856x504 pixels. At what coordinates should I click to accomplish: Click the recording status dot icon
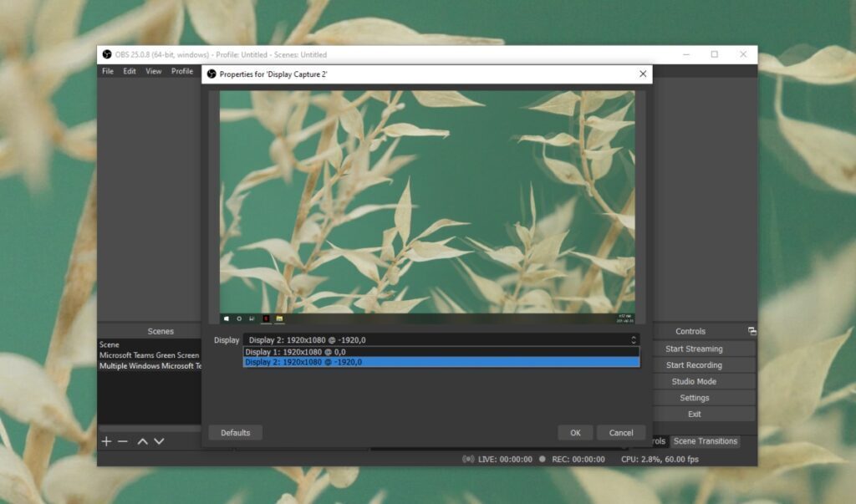tap(543, 459)
